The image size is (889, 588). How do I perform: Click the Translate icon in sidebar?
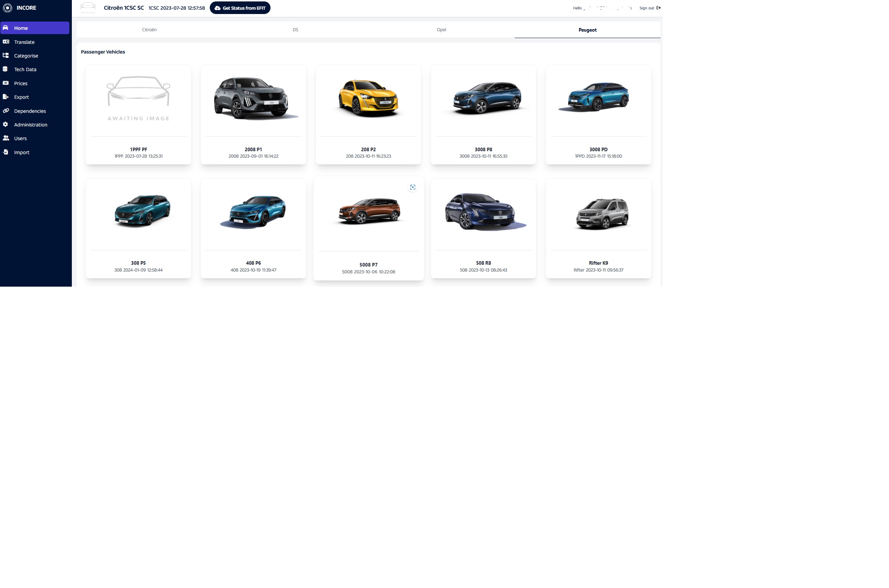click(x=6, y=42)
